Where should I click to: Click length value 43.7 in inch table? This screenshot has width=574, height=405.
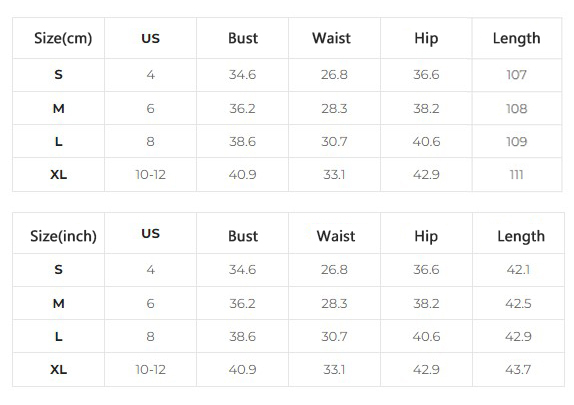click(x=518, y=369)
